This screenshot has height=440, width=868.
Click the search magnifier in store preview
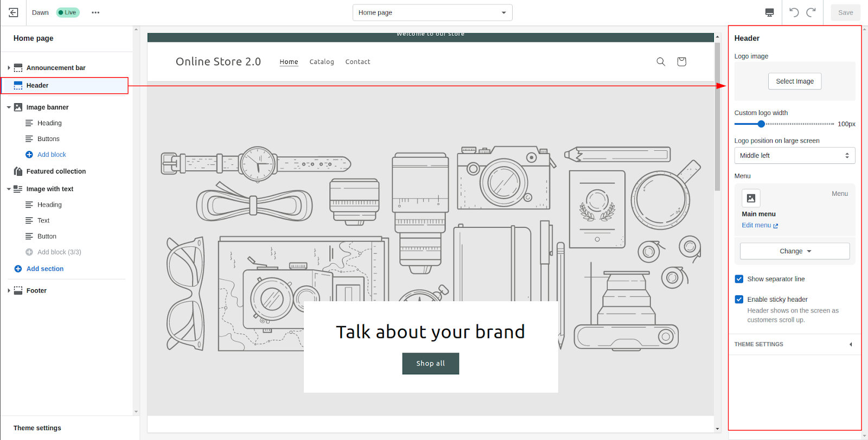coord(661,61)
